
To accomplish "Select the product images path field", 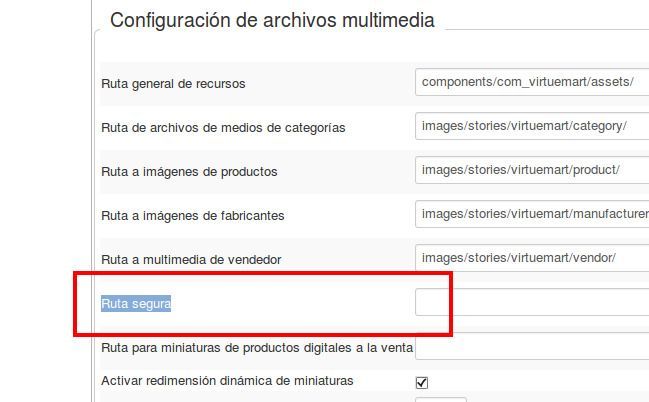I will pos(532,170).
